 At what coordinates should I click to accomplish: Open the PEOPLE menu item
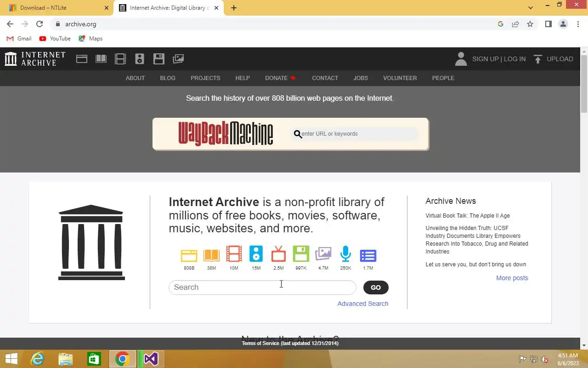(443, 78)
